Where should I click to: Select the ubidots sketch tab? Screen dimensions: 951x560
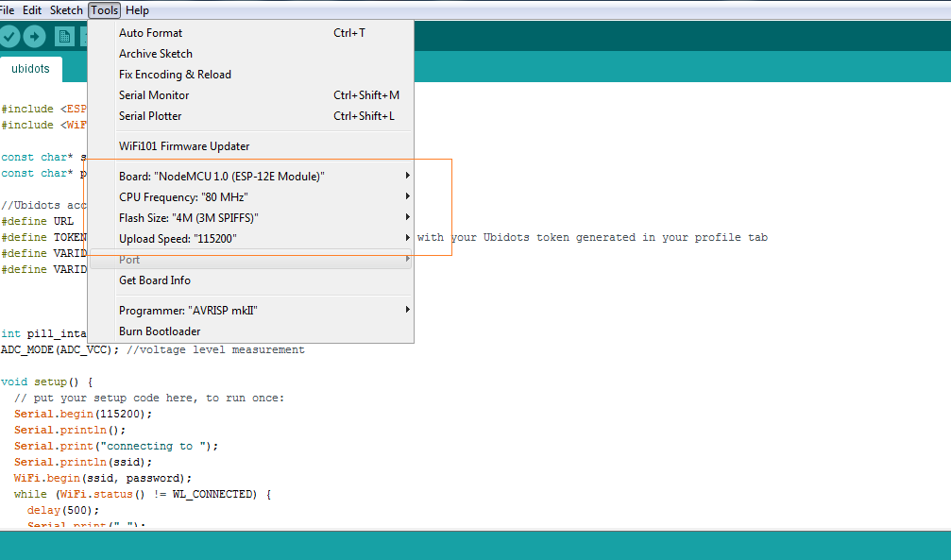[30, 69]
